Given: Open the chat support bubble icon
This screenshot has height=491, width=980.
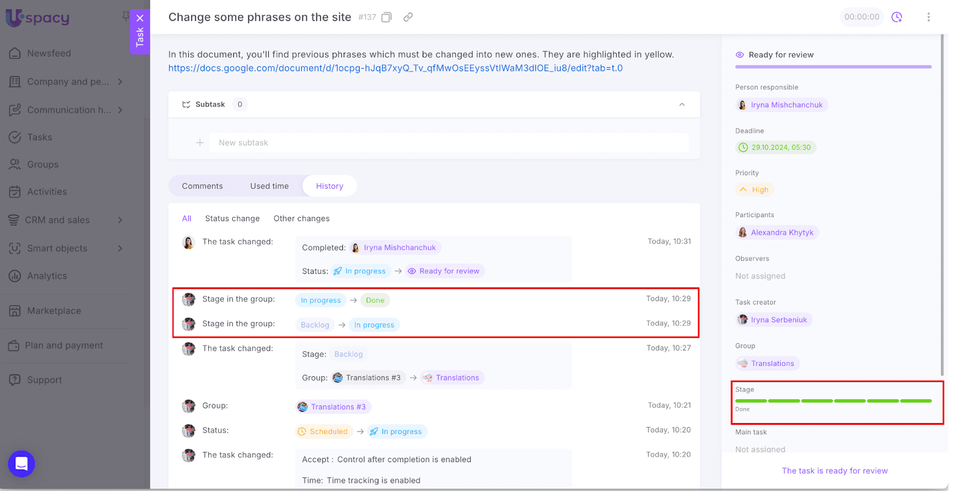Looking at the screenshot, I should [x=21, y=463].
